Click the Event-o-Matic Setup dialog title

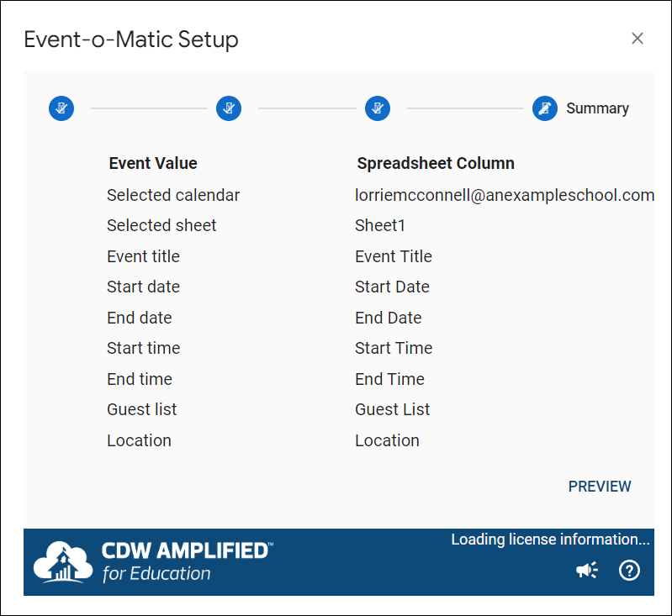pos(131,39)
